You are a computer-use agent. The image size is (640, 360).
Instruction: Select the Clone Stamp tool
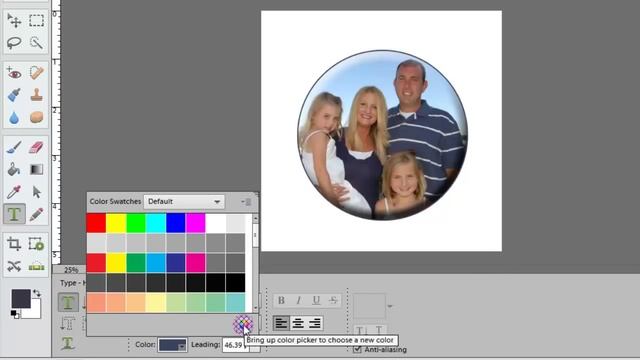click(36, 96)
